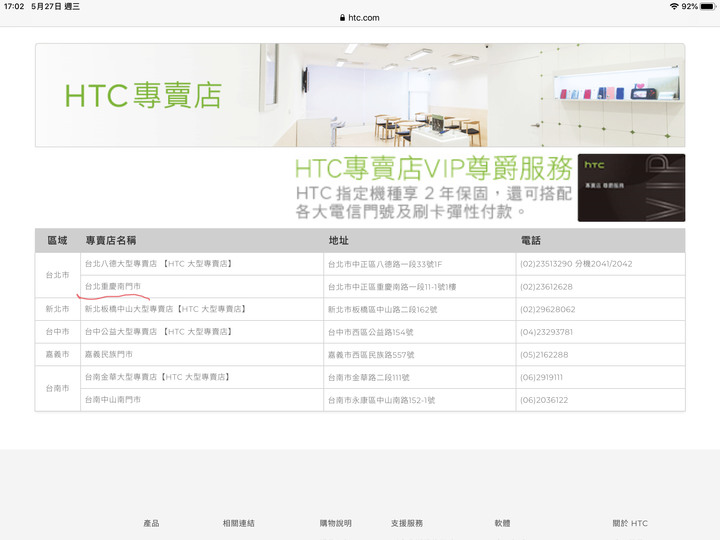Open the 支援服務 footer menu
This screenshot has height=540, width=720.
click(x=407, y=523)
